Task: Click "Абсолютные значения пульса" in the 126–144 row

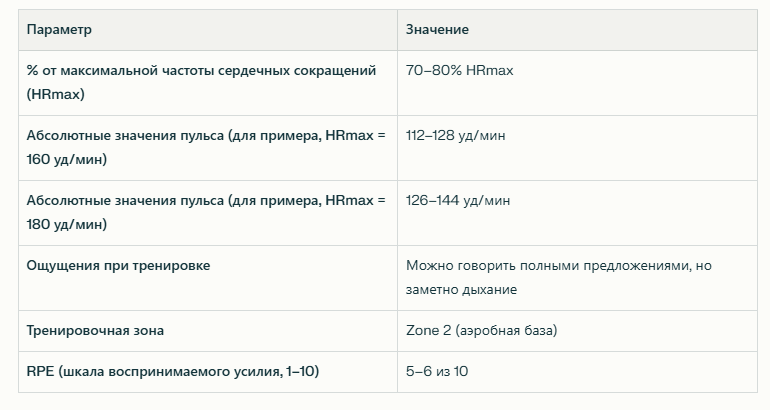Action: pos(125,201)
